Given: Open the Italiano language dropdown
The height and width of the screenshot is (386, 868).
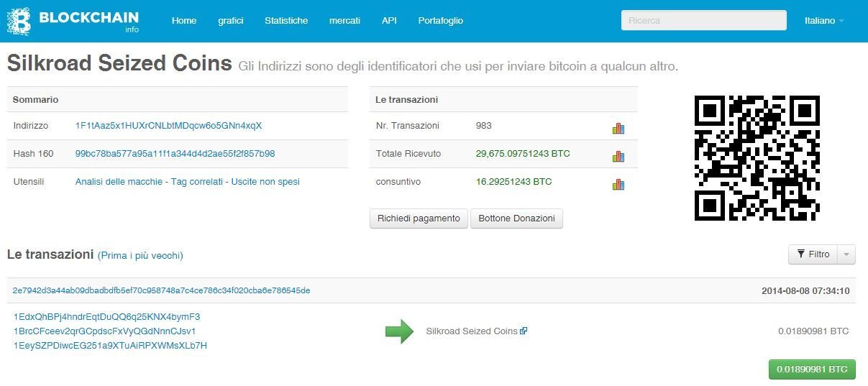Looking at the screenshot, I should 824,21.
